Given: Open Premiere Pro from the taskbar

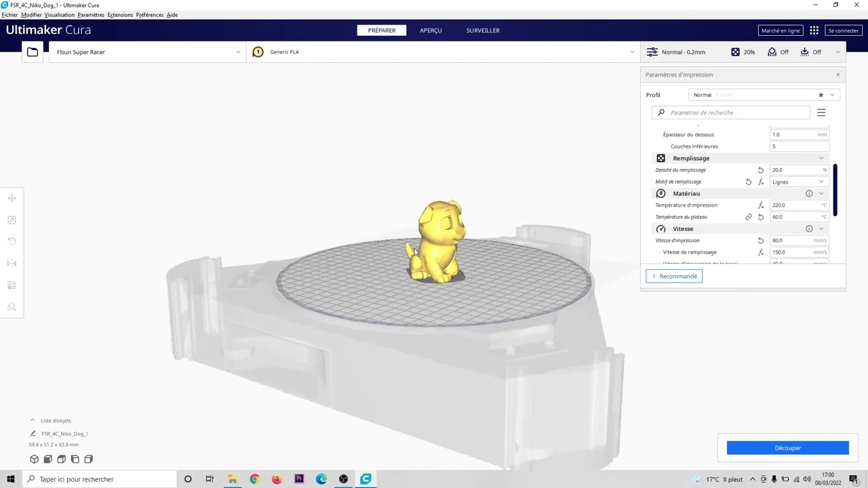Looking at the screenshot, I should [x=299, y=479].
